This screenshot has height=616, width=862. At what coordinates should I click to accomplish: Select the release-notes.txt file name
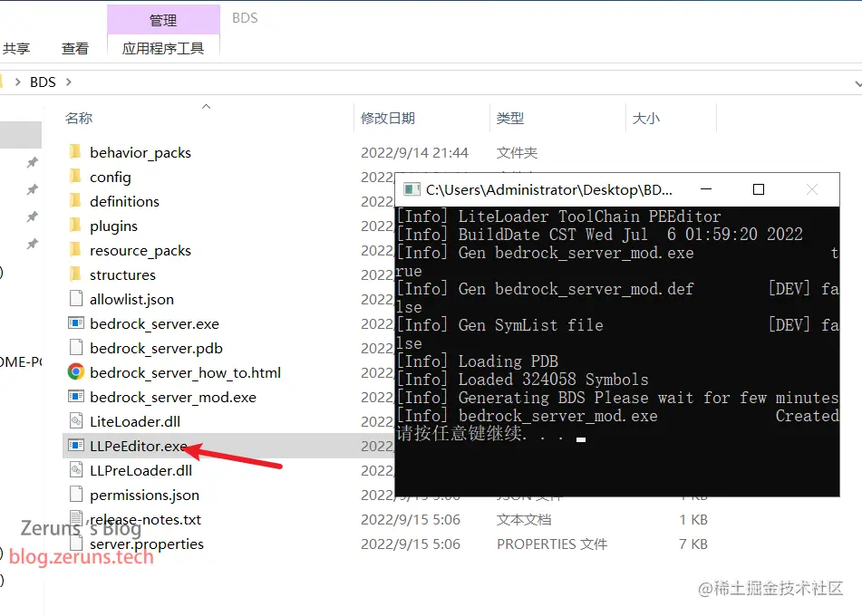tap(146, 519)
